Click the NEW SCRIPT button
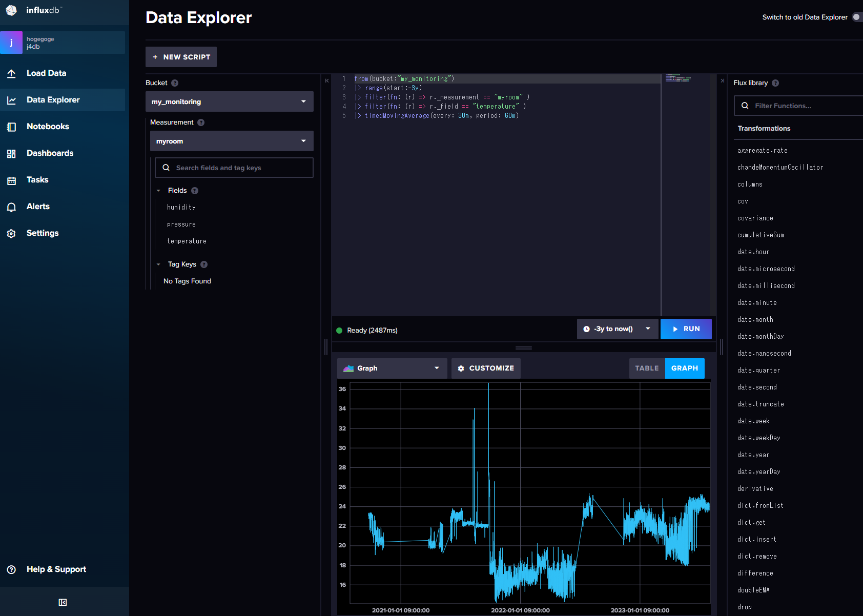This screenshot has width=863, height=616. pyautogui.click(x=181, y=57)
